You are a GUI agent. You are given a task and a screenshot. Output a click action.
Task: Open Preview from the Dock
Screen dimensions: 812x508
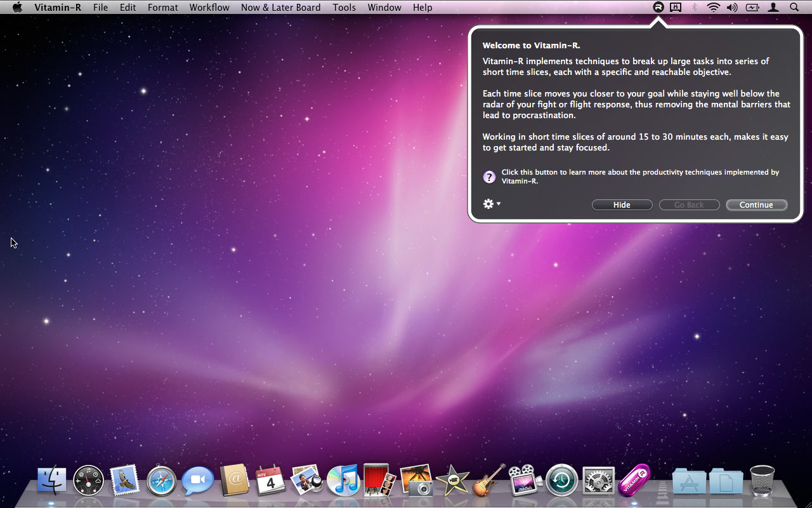pyautogui.click(x=308, y=481)
